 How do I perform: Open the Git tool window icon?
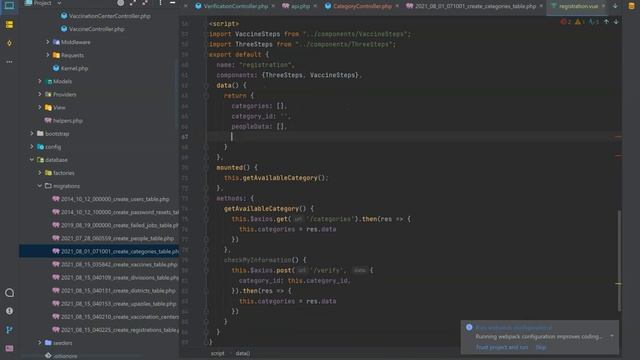coord(9,329)
